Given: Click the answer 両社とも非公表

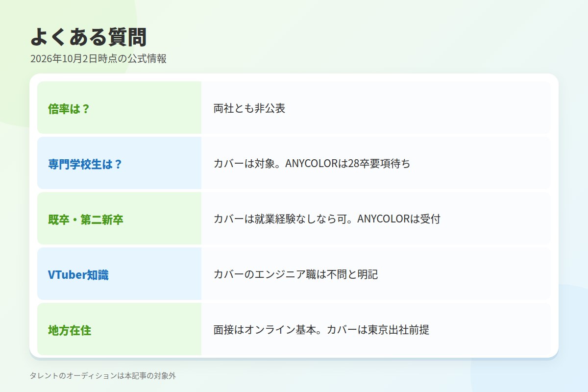Looking at the screenshot, I should click(249, 108).
